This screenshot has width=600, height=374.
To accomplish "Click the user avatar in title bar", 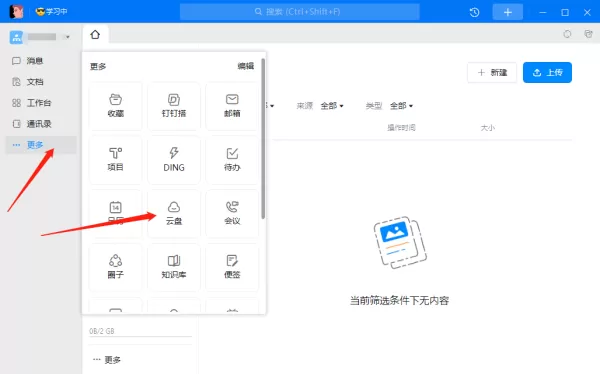I will (16, 11).
